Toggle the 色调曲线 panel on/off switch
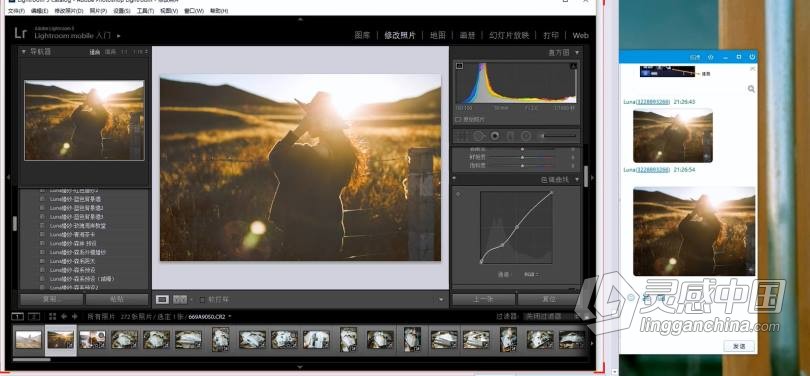Screen dimensions: 810x376 click(x=454, y=179)
